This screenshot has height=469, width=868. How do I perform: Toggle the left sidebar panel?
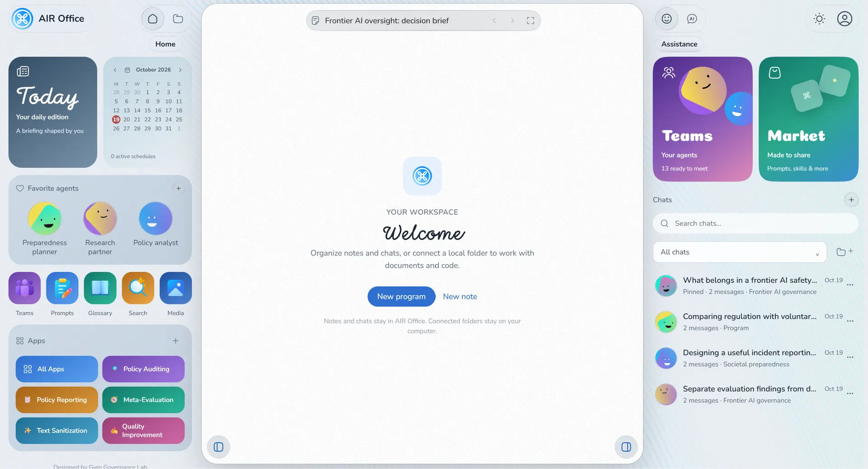pos(218,447)
